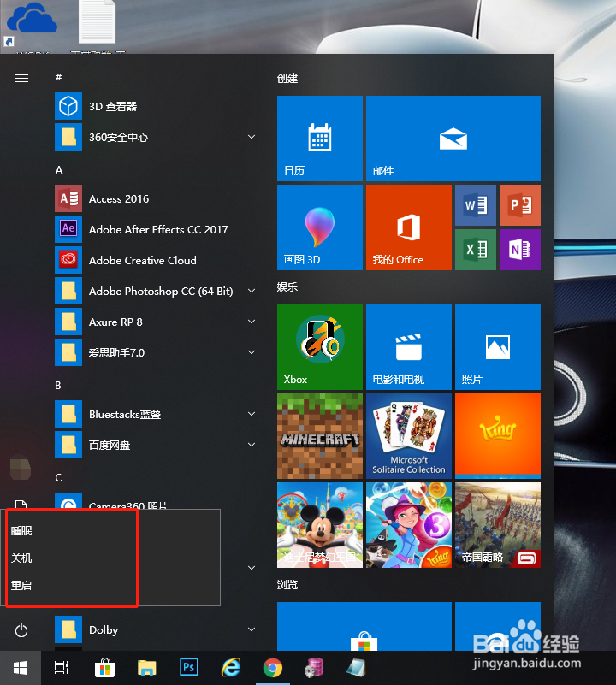616x685 pixels.
Task: Click the OneDrive cloud desktop shortcut
Action: tap(32, 23)
